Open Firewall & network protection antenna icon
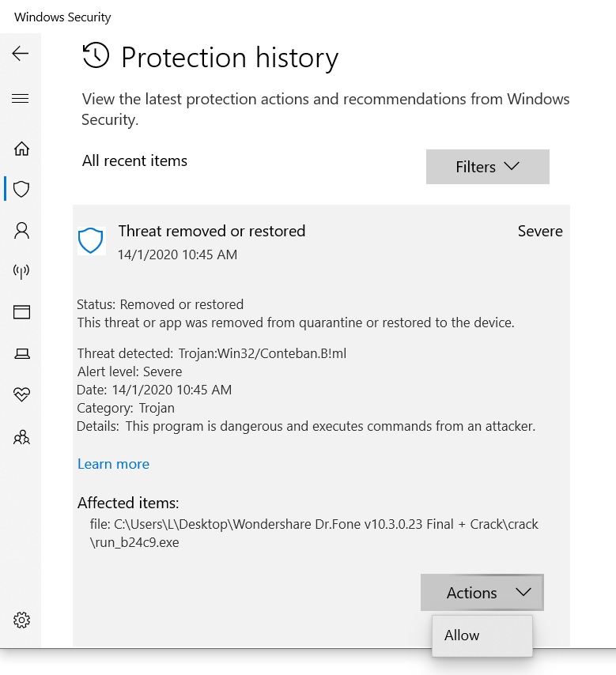The image size is (616, 675). (x=21, y=271)
